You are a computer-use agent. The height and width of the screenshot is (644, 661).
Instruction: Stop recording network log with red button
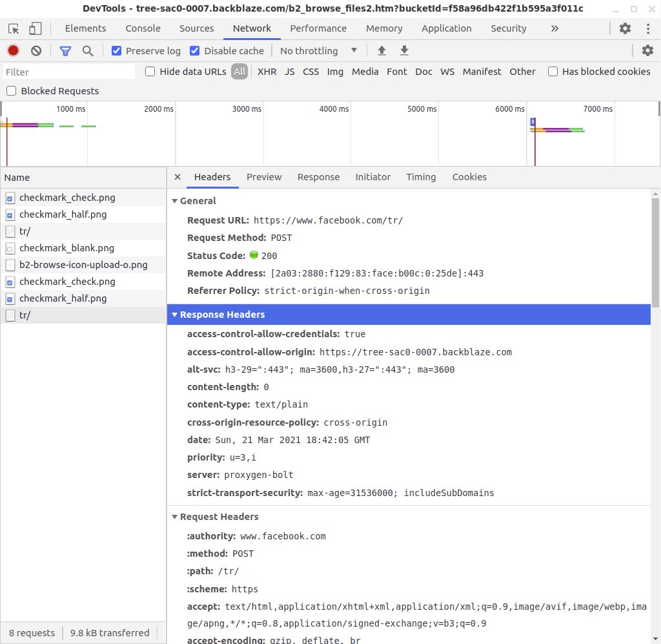[x=13, y=51]
